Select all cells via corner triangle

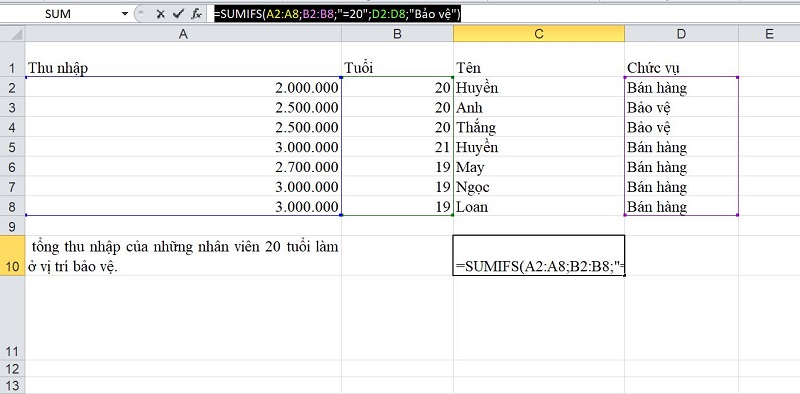(12, 34)
